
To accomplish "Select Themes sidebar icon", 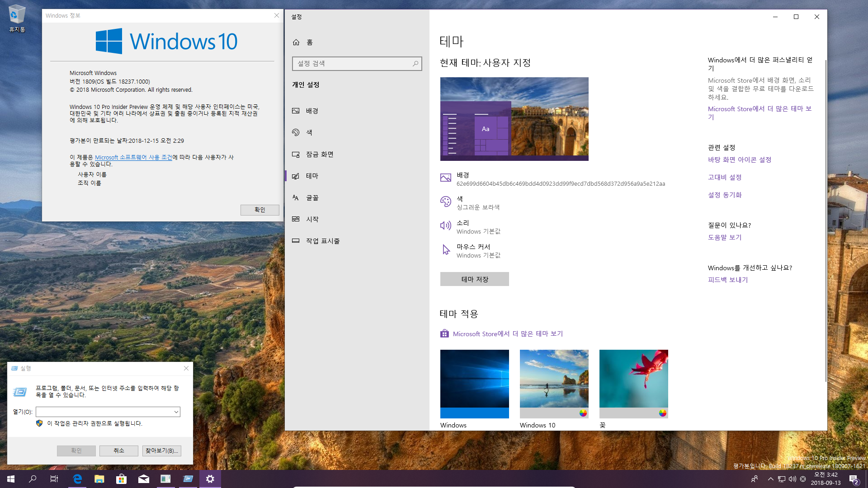I will [296, 176].
